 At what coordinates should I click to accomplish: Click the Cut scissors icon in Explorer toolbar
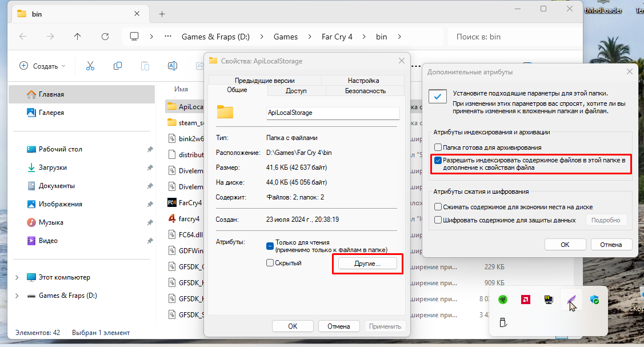coord(90,66)
